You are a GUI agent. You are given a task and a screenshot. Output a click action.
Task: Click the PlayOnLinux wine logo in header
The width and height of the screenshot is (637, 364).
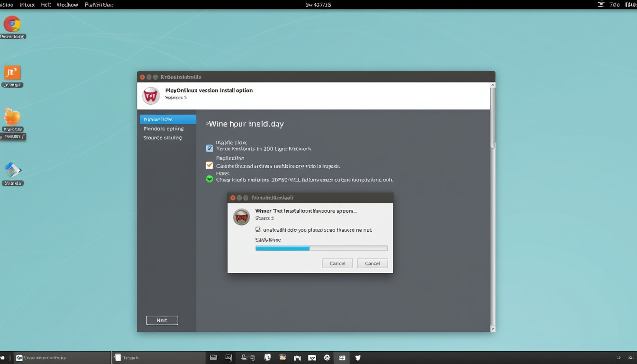[x=151, y=96]
